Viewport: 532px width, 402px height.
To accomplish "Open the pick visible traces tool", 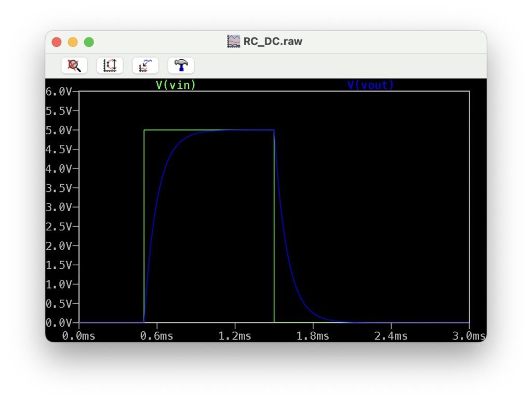I will point(145,66).
